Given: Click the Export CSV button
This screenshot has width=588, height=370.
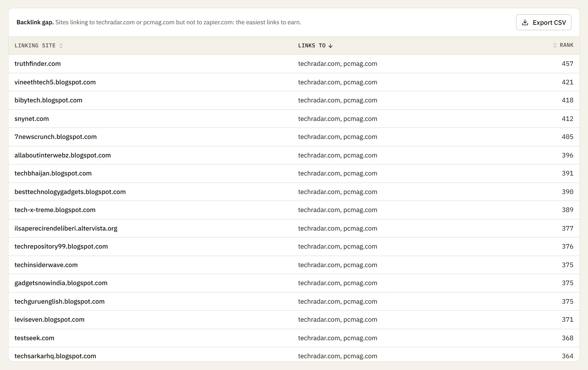Looking at the screenshot, I should point(543,22).
